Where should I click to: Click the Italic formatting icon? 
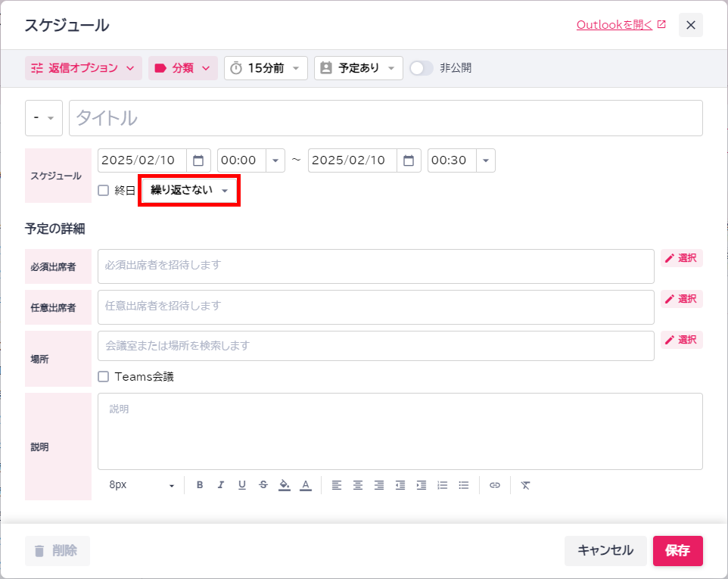(x=220, y=484)
